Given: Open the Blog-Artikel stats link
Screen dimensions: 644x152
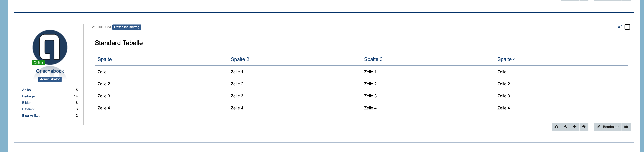Looking at the screenshot, I should point(31,116).
